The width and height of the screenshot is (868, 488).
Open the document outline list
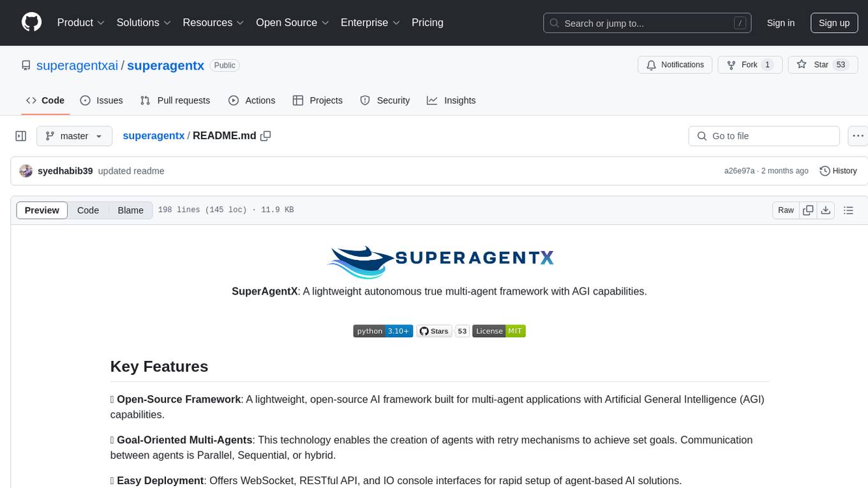pyautogui.click(x=848, y=210)
